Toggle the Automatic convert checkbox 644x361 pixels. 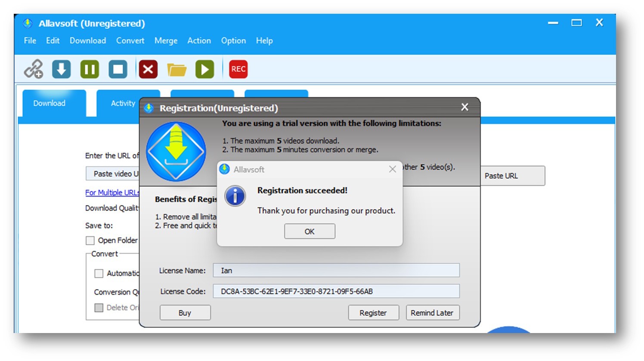click(x=99, y=274)
